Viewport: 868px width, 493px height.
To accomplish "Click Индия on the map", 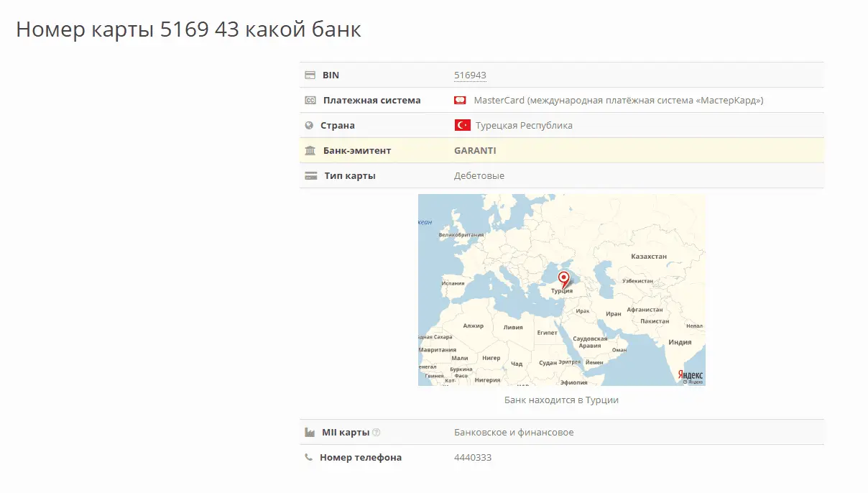I will coord(680,342).
